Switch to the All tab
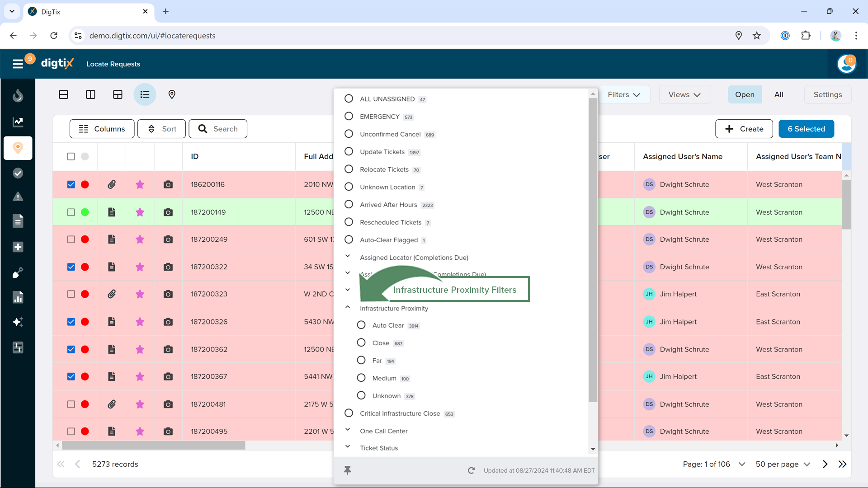The image size is (868, 488). coord(778,94)
